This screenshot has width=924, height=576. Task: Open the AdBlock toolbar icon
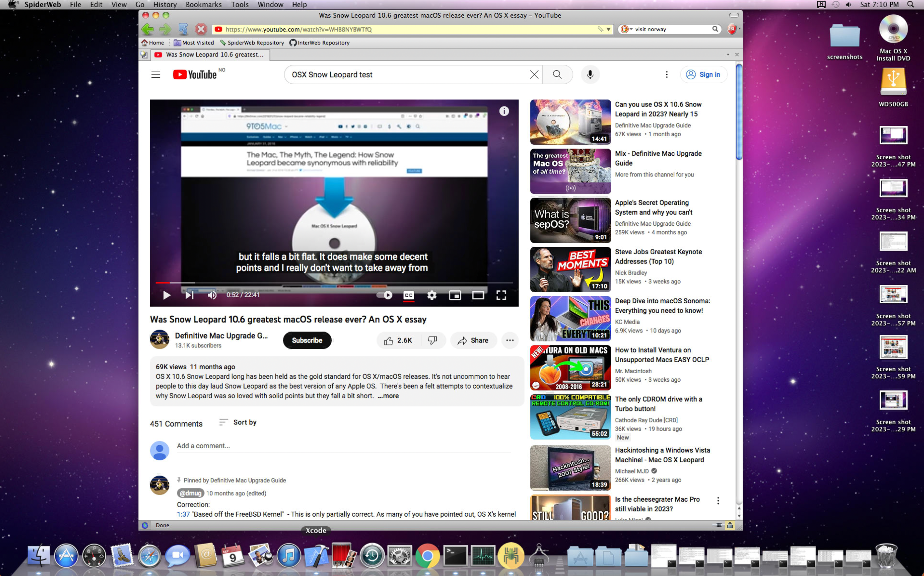coord(731,29)
